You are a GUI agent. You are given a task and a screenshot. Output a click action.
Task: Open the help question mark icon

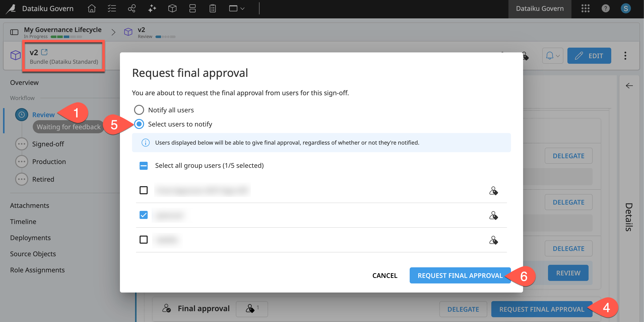[x=605, y=8]
